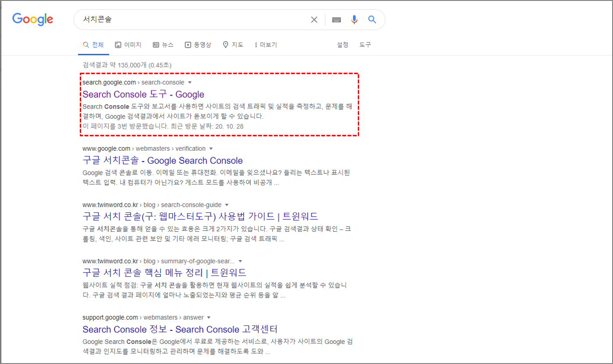Click the blue magnifier search button
This screenshot has width=613, height=364.
click(x=372, y=20)
